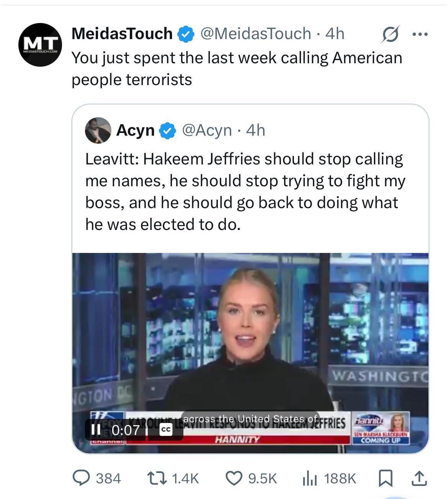Screen dimensions: 448x499
Task: Open the three-dot more options menu
Action: [x=420, y=34]
